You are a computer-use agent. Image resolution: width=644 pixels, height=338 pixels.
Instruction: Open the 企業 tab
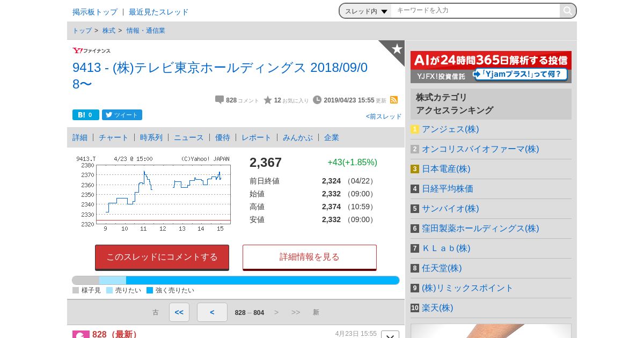332,137
